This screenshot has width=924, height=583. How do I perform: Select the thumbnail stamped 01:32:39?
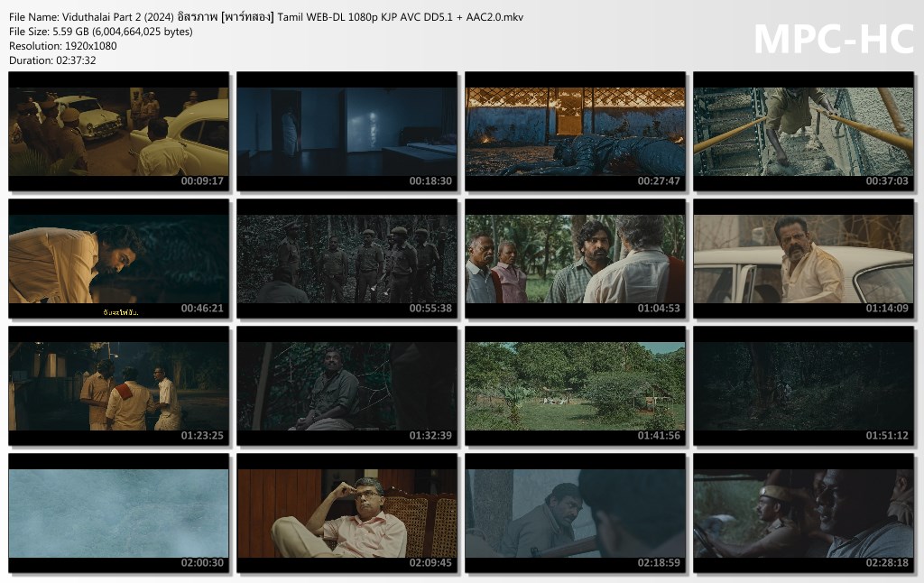tap(347, 386)
